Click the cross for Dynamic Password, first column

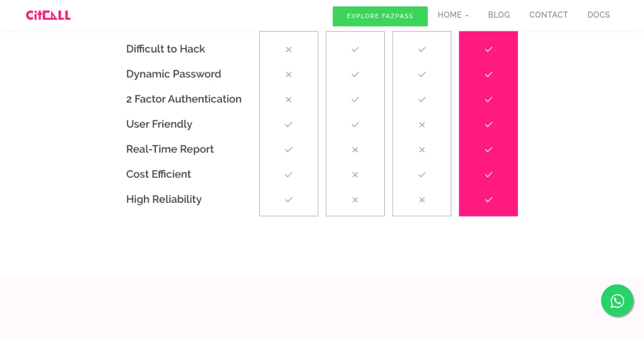pyautogui.click(x=289, y=75)
